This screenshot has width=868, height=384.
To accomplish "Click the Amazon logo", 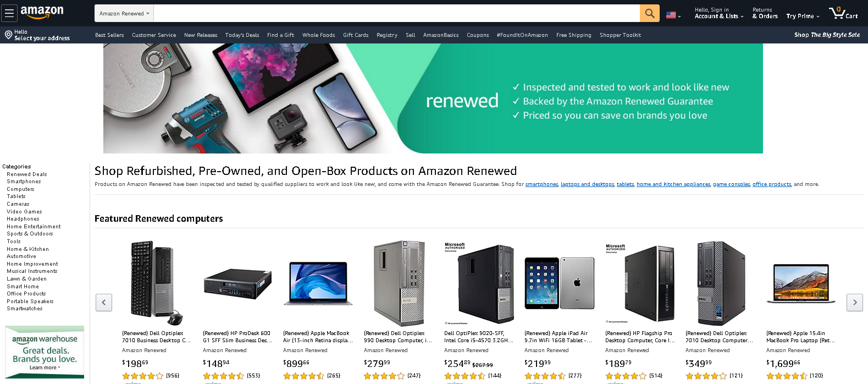I will coord(42,12).
